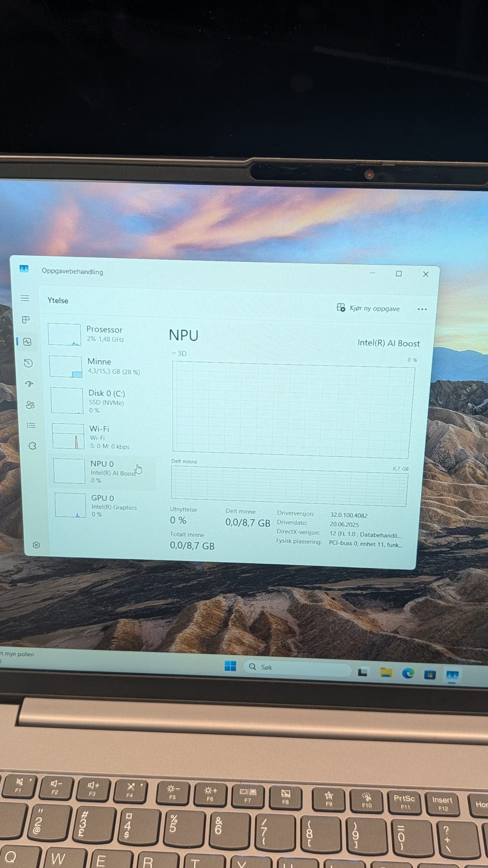Select NPU 0 Intel(R) AI Boost entry
This screenshot has height=868, width=488.
pos(104,471)
